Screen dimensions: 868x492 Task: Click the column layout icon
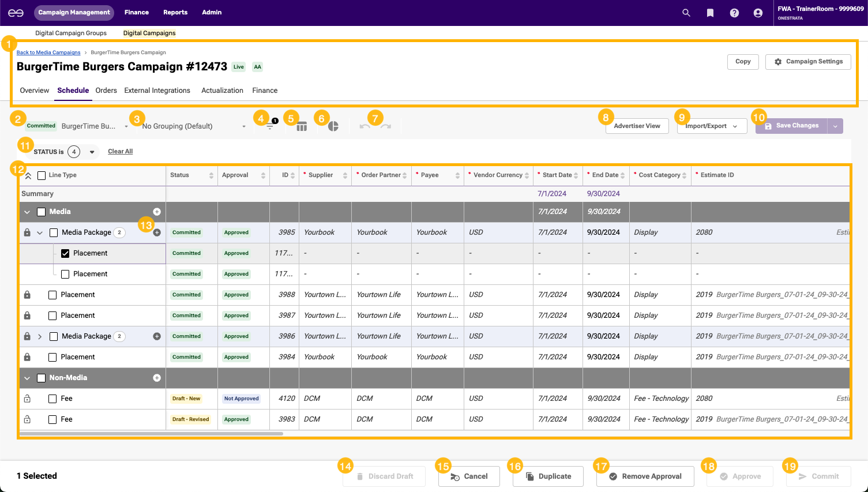coord(302,126)
